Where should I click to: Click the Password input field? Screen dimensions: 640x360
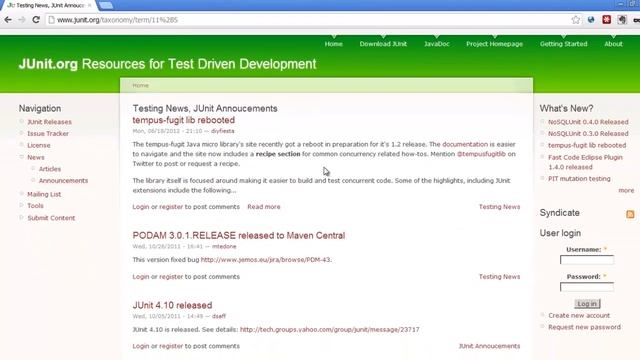point(587,287)
